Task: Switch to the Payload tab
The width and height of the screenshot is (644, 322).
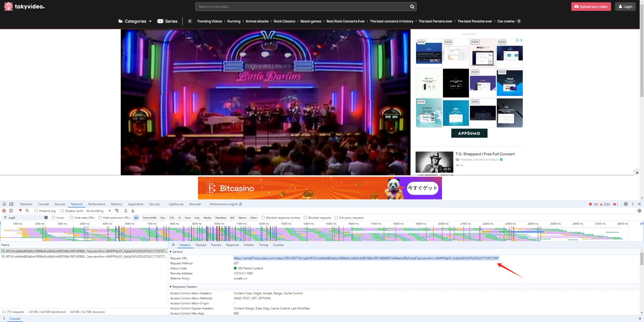Action: click(200, 245)
